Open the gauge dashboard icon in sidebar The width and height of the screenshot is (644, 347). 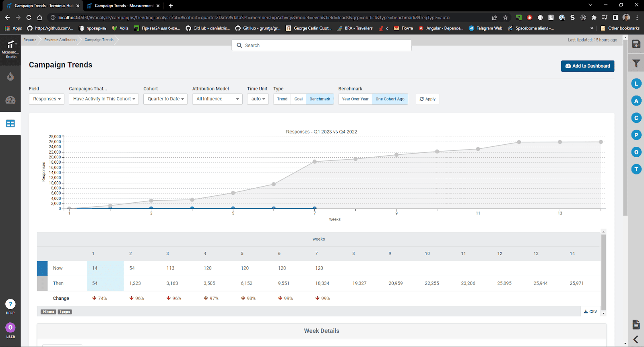tap(10, 100)
